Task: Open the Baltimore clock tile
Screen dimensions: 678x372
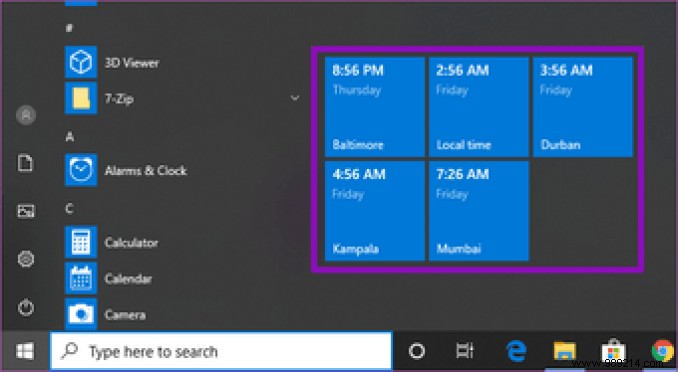Action: [374, 107]
